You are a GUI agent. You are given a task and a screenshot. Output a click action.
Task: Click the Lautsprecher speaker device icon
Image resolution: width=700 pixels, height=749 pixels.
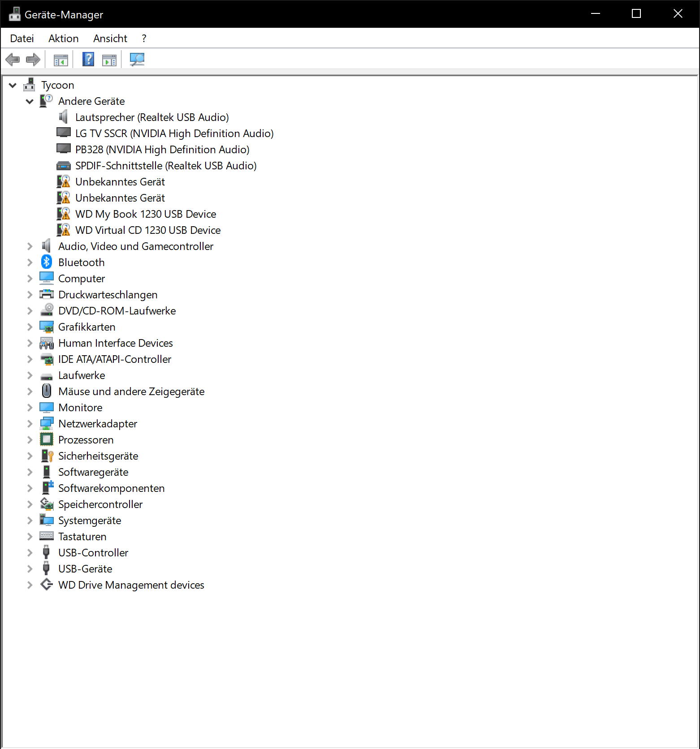click(63, 117)
